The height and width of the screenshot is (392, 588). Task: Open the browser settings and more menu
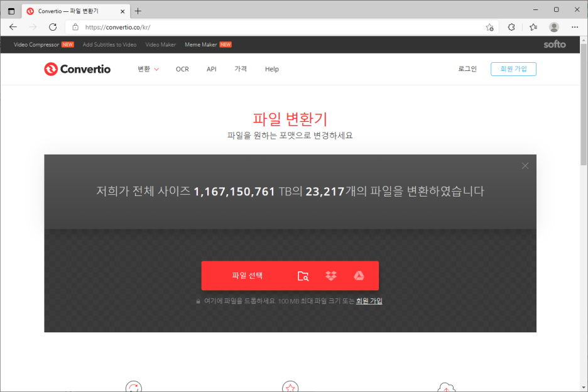click(575, 27)
